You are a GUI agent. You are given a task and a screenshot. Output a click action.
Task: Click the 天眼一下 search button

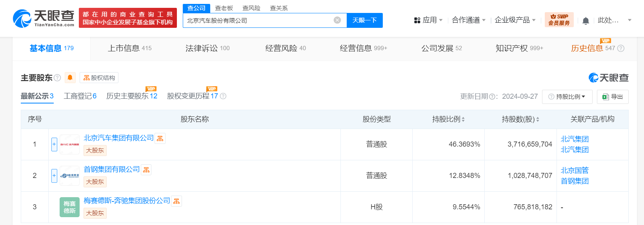point(364,20)
